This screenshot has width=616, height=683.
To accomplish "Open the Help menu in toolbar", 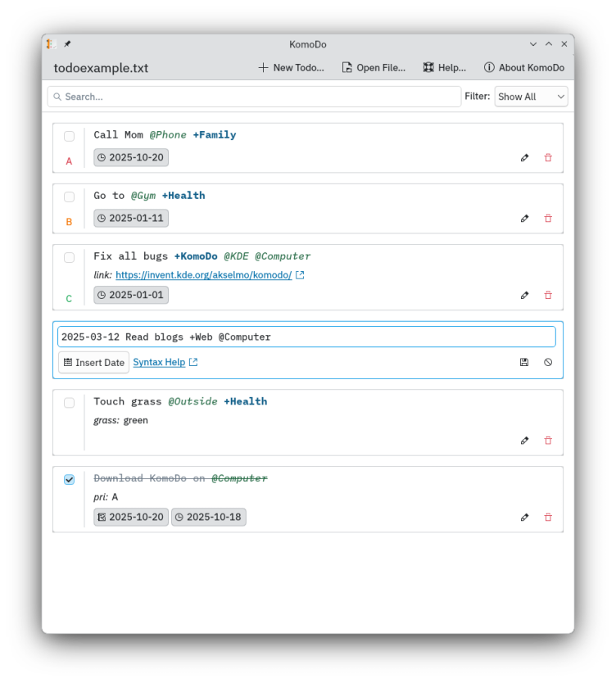I will click(444, 68).
